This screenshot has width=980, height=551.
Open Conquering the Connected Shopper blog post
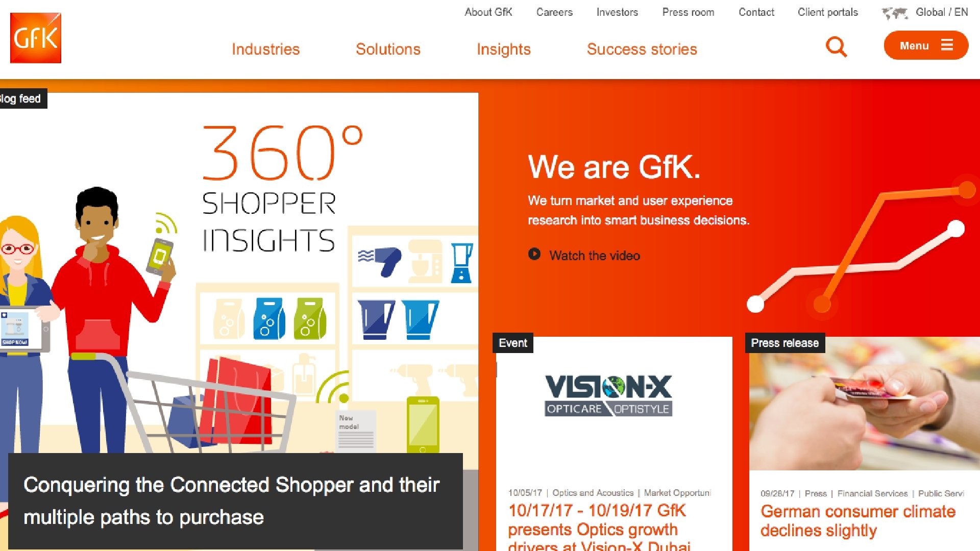click(x=231, y=501)
